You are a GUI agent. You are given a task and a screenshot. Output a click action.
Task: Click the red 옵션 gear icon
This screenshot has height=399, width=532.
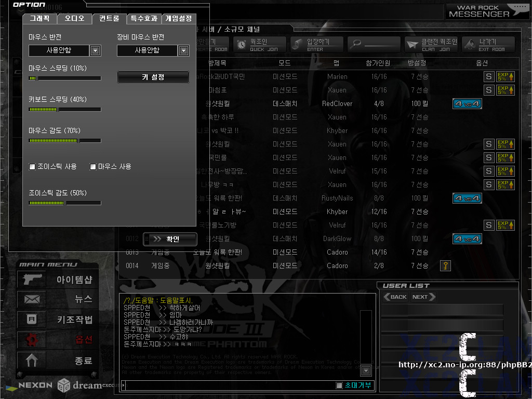tap(32, 340)
